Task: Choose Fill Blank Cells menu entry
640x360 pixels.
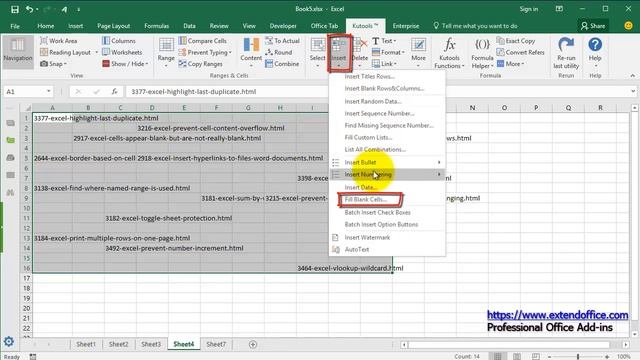Action: [x=365, y=200]
